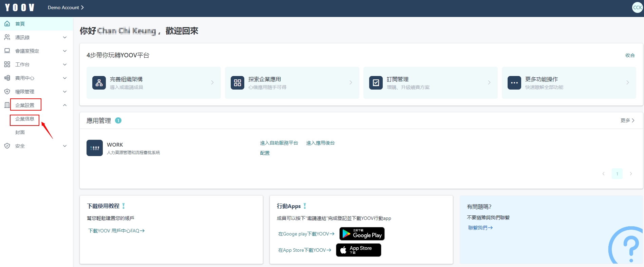
Task: Open the Demo Account switcher
Action: [x=65, y=7]
